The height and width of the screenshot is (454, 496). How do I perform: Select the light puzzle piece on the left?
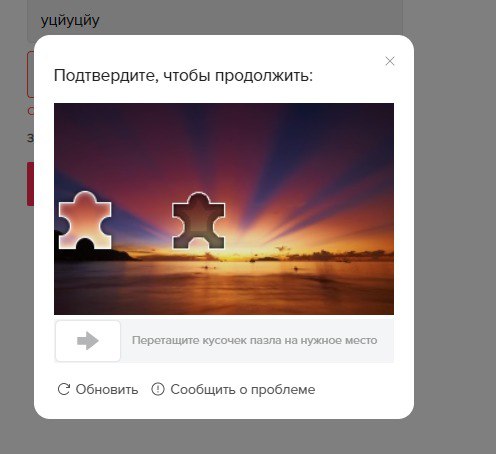85,220
